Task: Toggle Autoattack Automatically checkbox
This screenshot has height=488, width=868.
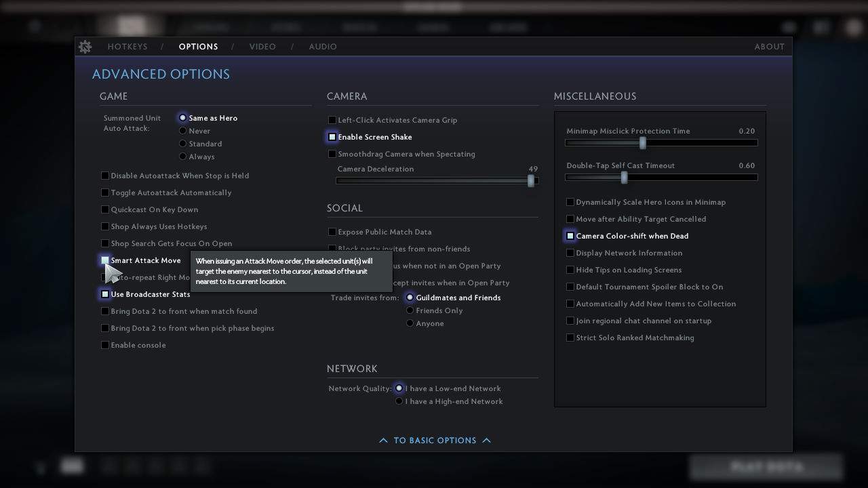Action: pyautogui.click(x=105, y=192)
